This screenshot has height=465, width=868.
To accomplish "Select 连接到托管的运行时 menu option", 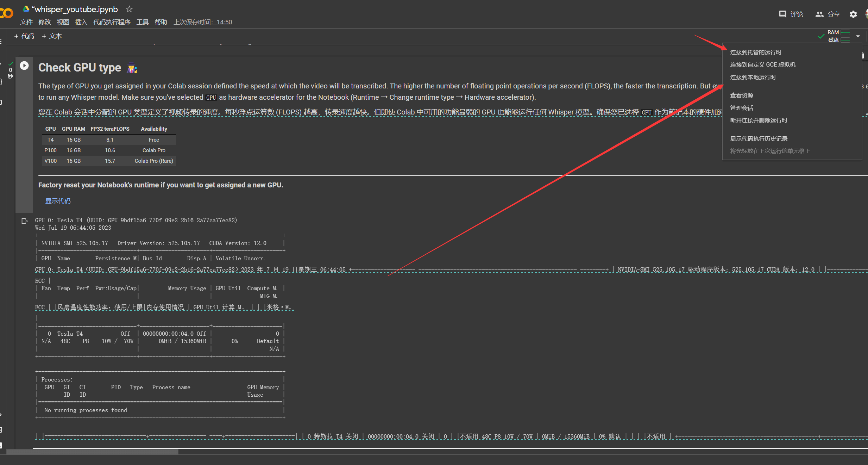I will tap(755, 52).
